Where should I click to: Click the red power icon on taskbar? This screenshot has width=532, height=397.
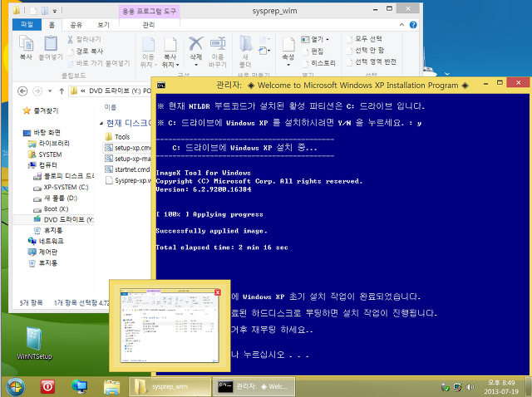(x=47, y=386)
